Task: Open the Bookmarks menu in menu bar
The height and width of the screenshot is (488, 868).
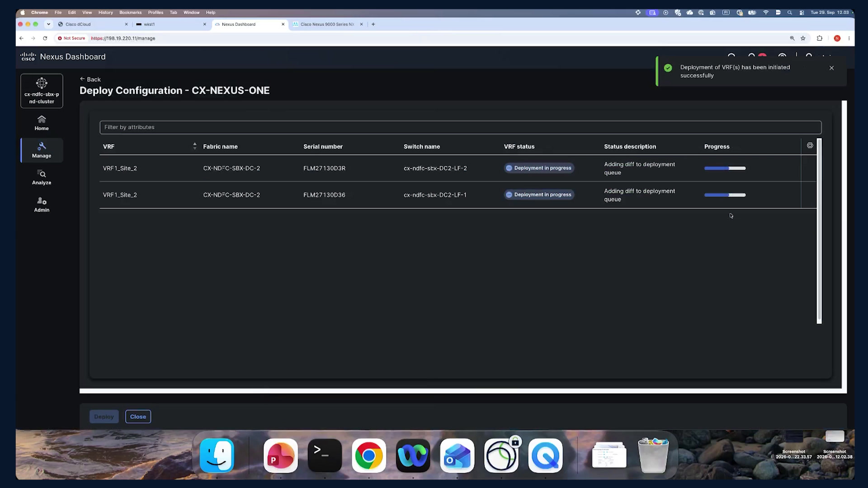Action: (x=130, y=13)
